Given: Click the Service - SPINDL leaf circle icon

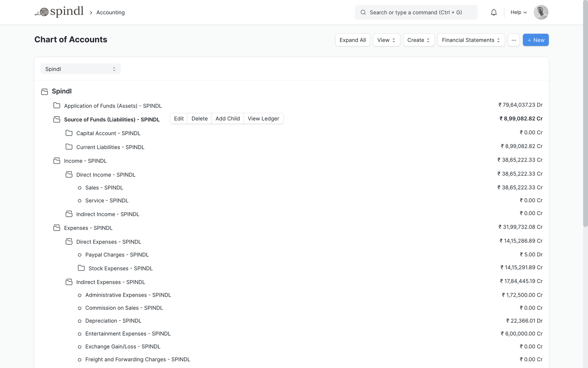Looking at the screenshot, I should click(x=80, y=201).
